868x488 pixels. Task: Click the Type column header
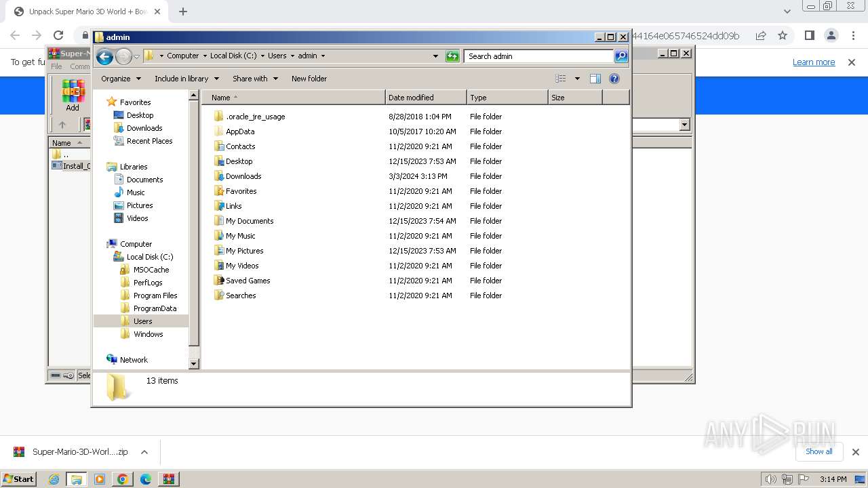point(507,98)
